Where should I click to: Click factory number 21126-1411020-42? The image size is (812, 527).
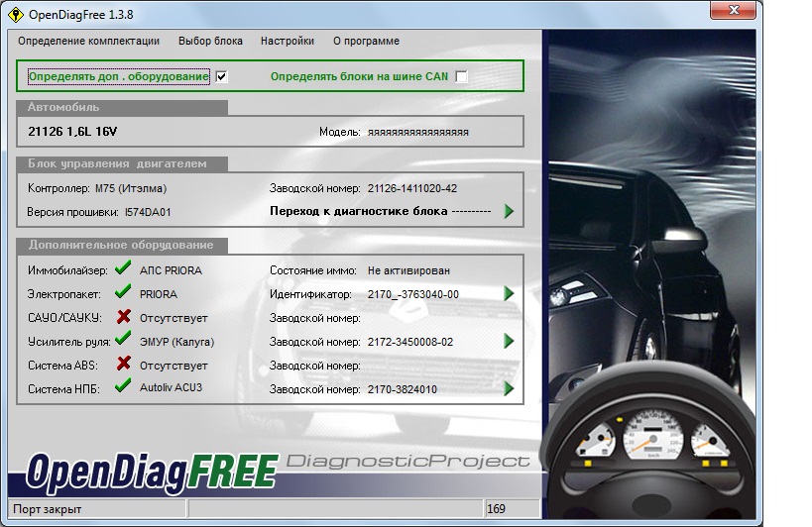coord(412,188)
